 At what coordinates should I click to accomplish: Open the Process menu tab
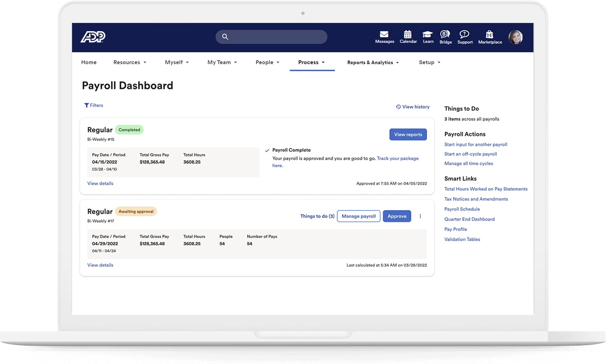pyautogui.click(x=312, y=62)
